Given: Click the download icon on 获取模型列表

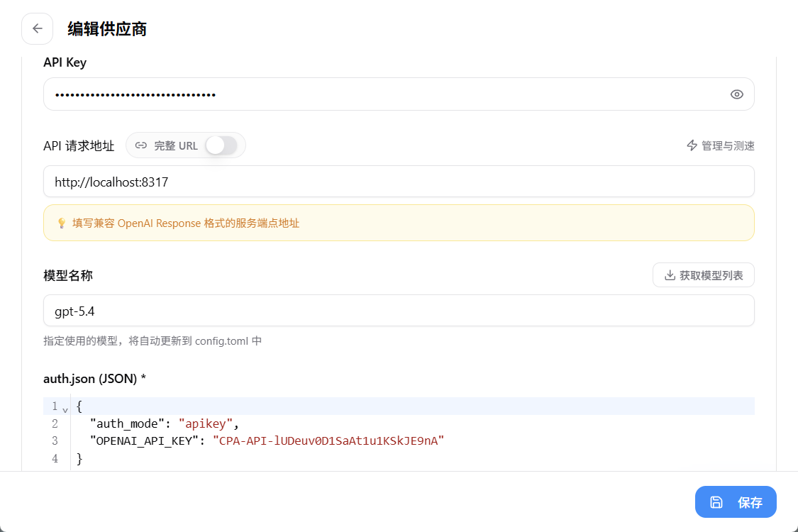Looking at the screenshot, I should click(x=670, y=275).
